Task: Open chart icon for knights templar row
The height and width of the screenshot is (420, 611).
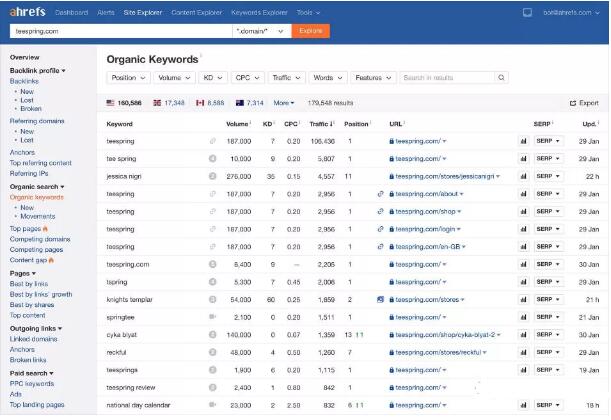Action: pyautogui.click(x=523, y=300)
